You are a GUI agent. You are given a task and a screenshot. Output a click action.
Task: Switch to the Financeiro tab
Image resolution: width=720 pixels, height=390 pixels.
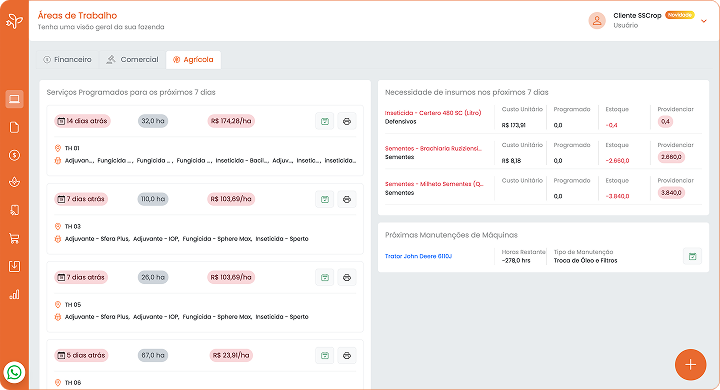(68, 60)
